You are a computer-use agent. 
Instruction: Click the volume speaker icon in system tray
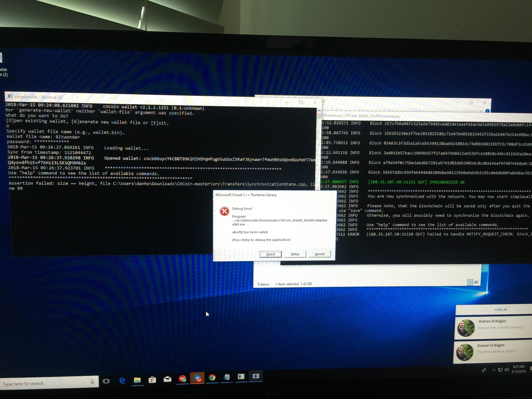coord(507,369)
